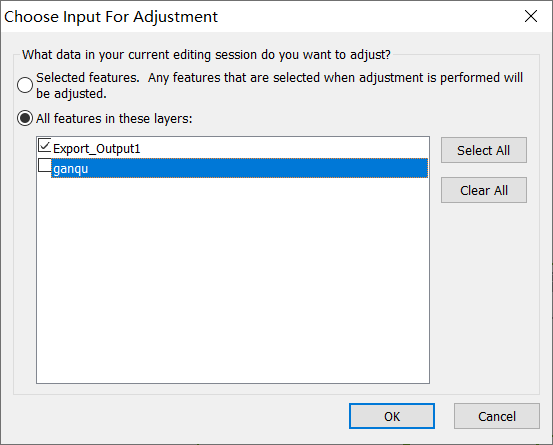Screen dimensions: 553x445
Task: Highlight the Export_Output1 layer name
Action: pyautogui.click(x=97, y=149)
